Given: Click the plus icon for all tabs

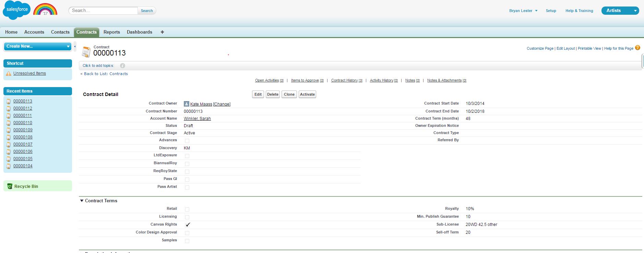Looking at the screenshot, I should (162, 32).
